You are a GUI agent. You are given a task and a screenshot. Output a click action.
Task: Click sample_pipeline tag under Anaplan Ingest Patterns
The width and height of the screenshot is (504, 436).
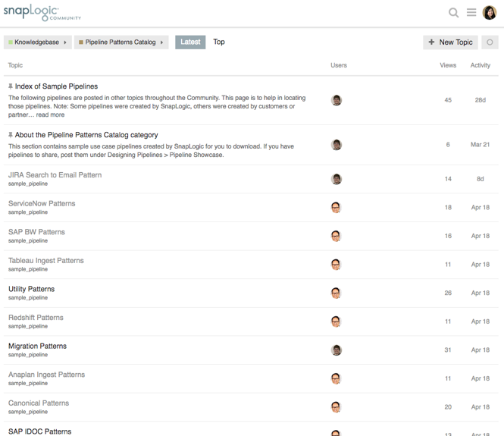coord(28,383)
